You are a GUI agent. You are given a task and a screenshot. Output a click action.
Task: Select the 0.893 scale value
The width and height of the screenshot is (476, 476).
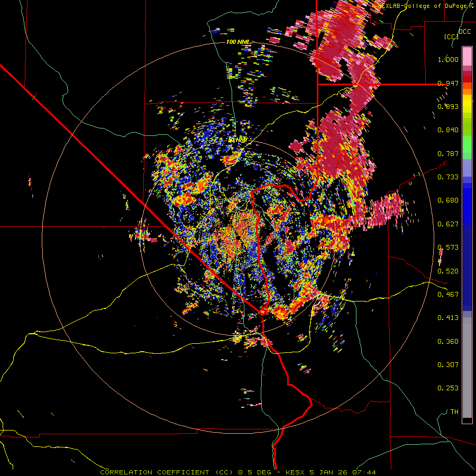click(448, 106)
